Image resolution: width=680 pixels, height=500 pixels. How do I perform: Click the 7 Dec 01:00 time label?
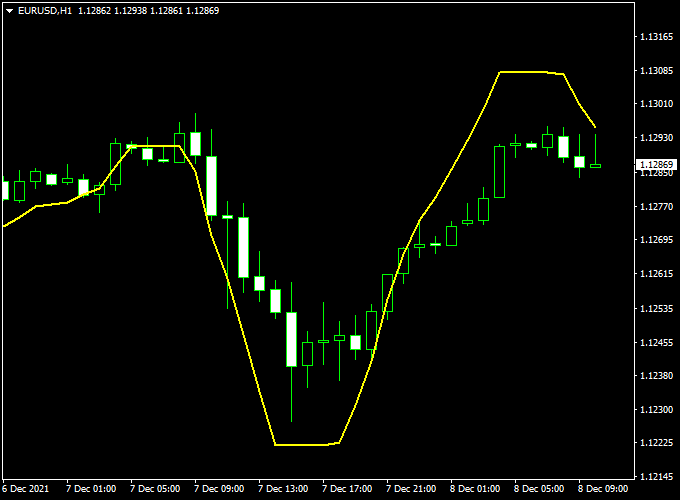(91, 489)
